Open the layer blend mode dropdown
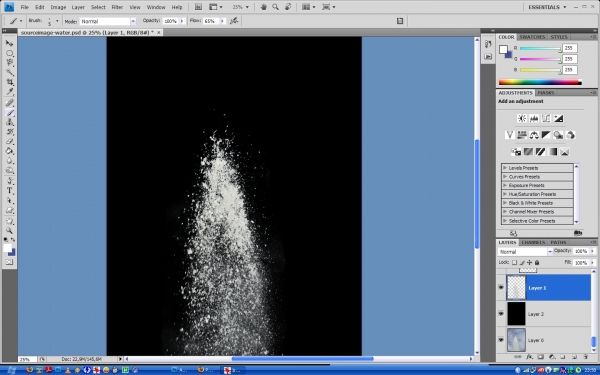This screenshot has height=375, width=600. point(525,251)
